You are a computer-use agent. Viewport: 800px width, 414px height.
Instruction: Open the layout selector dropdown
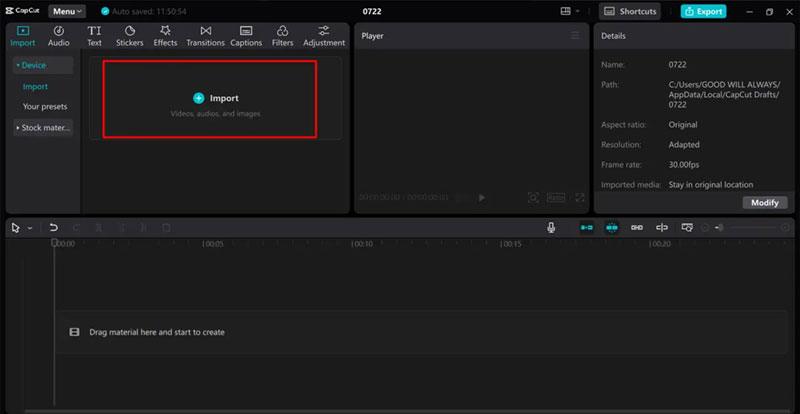tap(570, 11)
